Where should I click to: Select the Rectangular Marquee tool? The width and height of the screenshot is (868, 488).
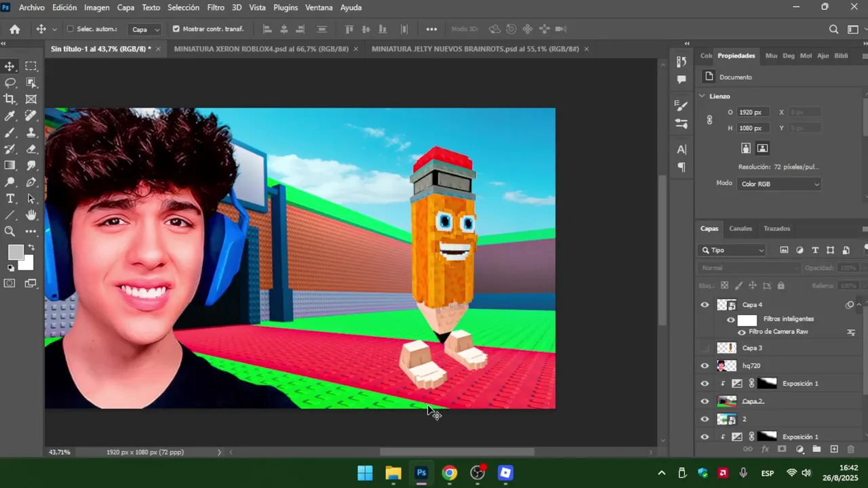tap(31, 66)
